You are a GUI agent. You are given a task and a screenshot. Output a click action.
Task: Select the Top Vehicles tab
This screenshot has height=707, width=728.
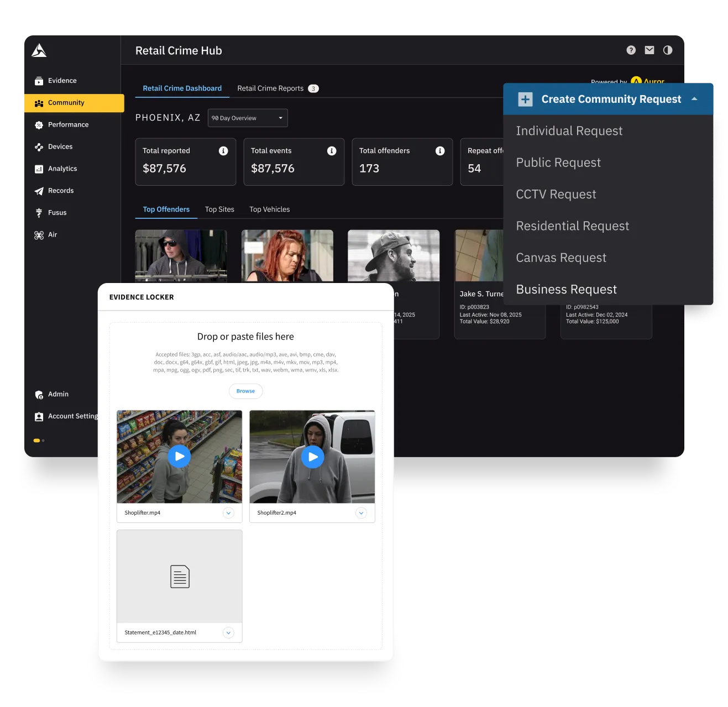[x=270, y=210]
